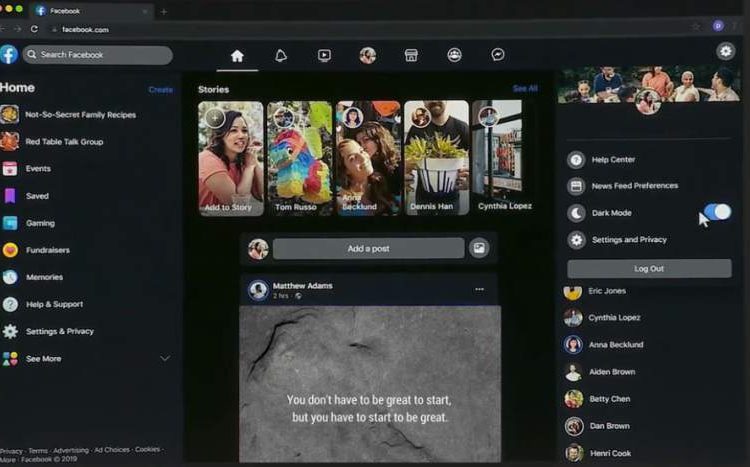Toggle the Dark Mode switch
The height and width of the screenshot is (467, 750).
pyautogui.click(x=717, y=212)
